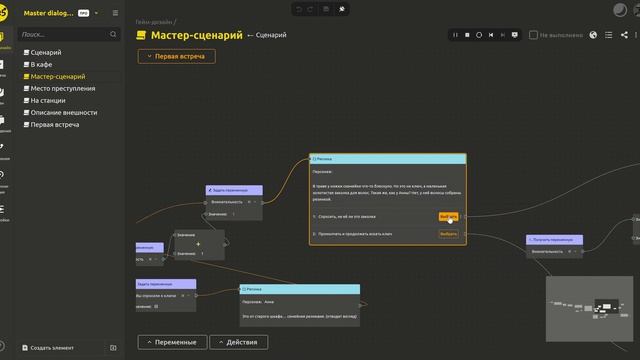Select the lower 'Реплика' node with Анна
This screenshot has height=360, width=640.
pos(300,305)
